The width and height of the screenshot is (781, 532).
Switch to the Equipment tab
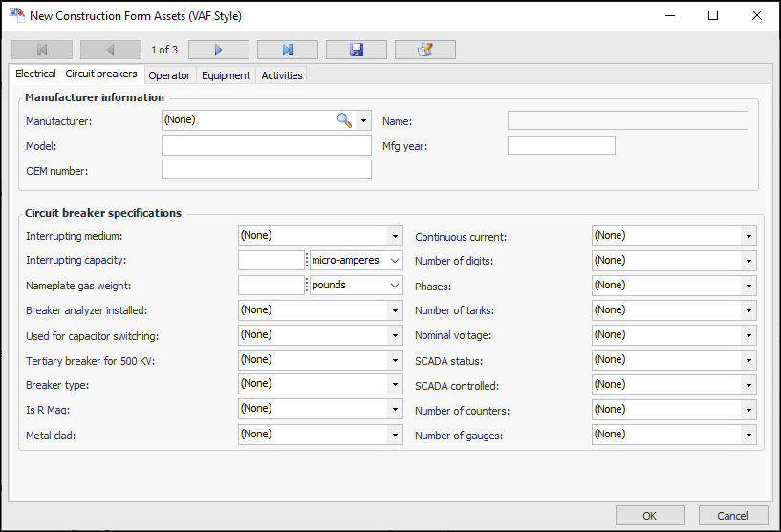pos(226,75)
